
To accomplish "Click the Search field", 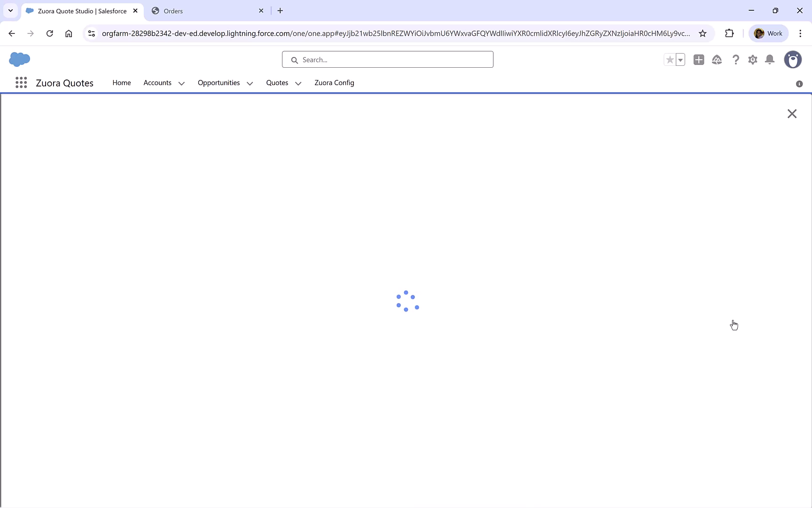I will tap(387, 59).
